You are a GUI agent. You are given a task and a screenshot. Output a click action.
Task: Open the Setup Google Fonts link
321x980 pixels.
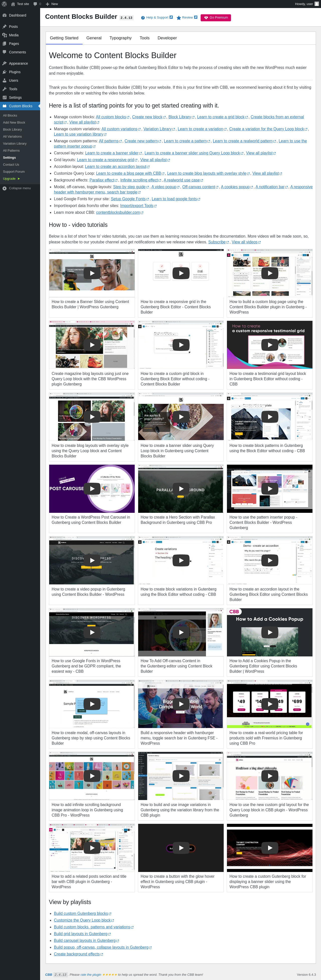[129, 199]
